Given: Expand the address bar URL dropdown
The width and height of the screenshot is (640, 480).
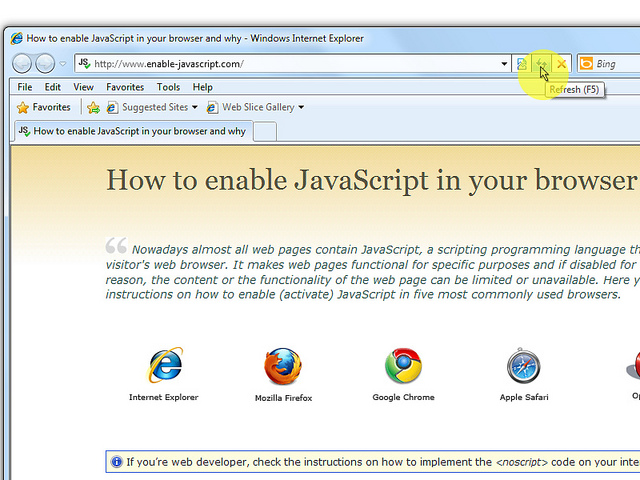Looking at the screenshot, I should click(505, 64).
